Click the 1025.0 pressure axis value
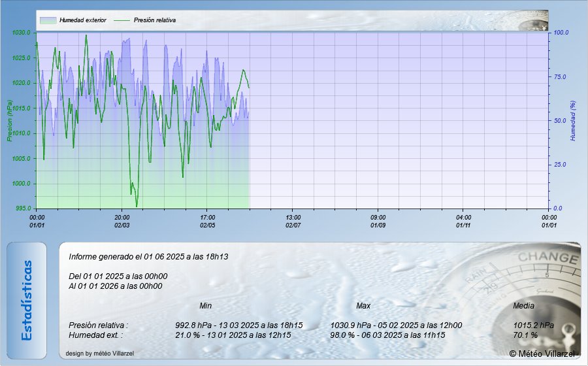This screenshot has width=588, height=366. (x=21, y=58)
